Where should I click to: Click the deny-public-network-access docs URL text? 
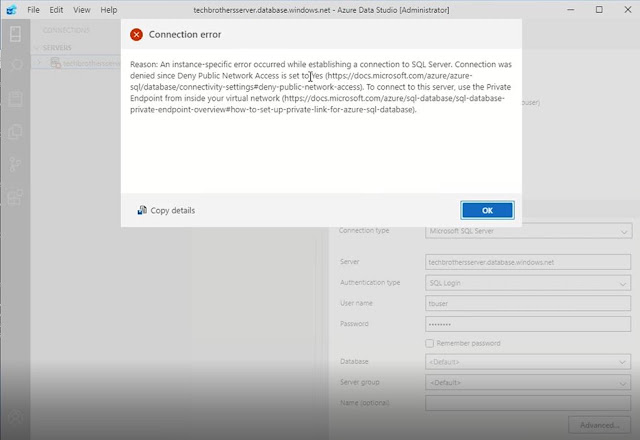301,81
